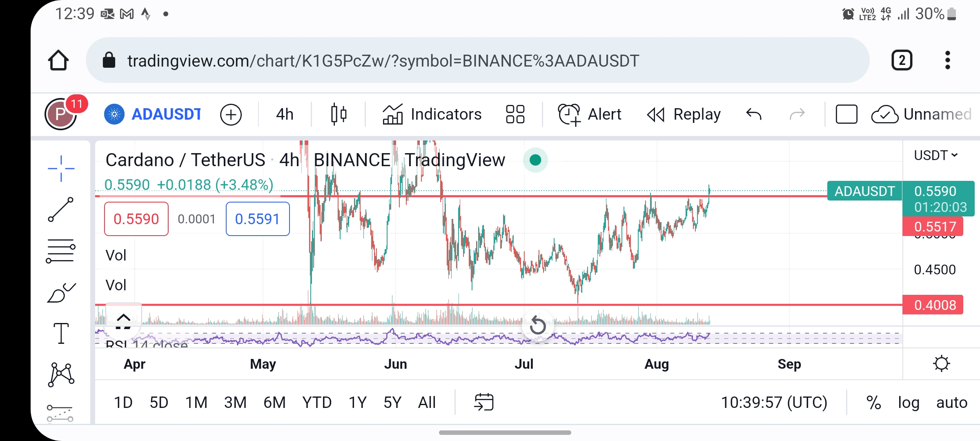Click the undo arrow
The image size is (980, 441).
(x=754, y=114)
